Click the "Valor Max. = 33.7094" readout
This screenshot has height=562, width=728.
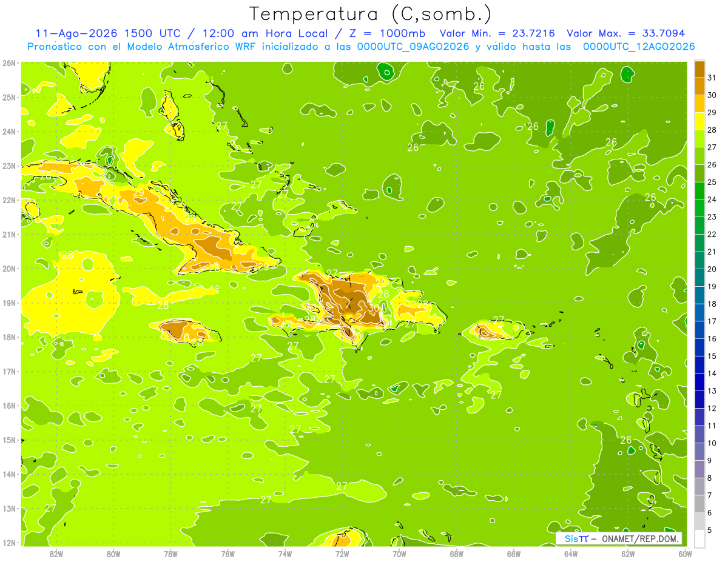click(626, 33)
